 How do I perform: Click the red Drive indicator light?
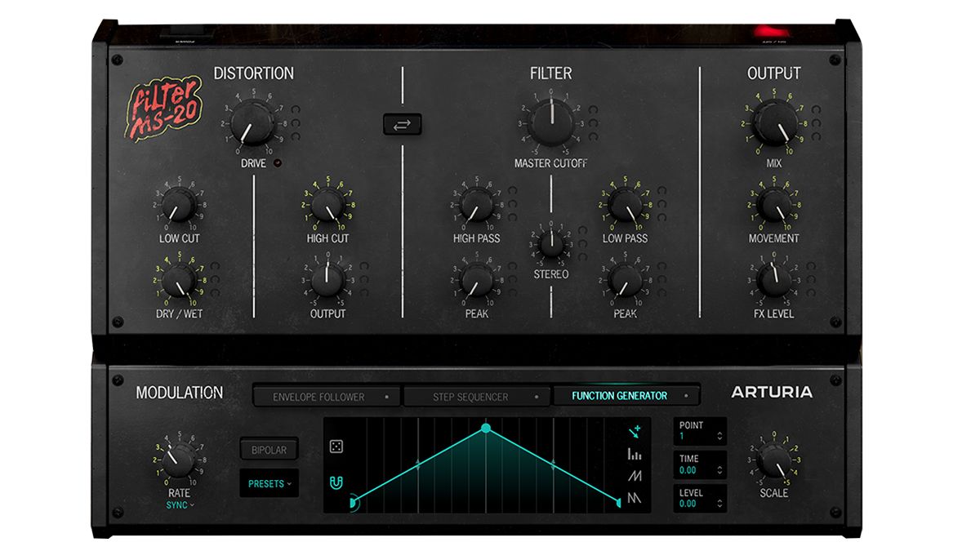coord(278,163)
